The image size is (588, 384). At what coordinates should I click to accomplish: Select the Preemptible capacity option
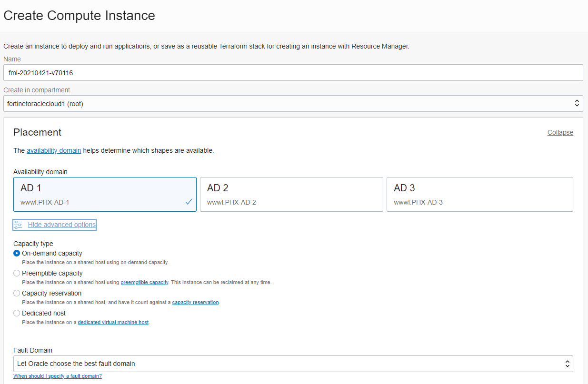click(x=17, y=273)
